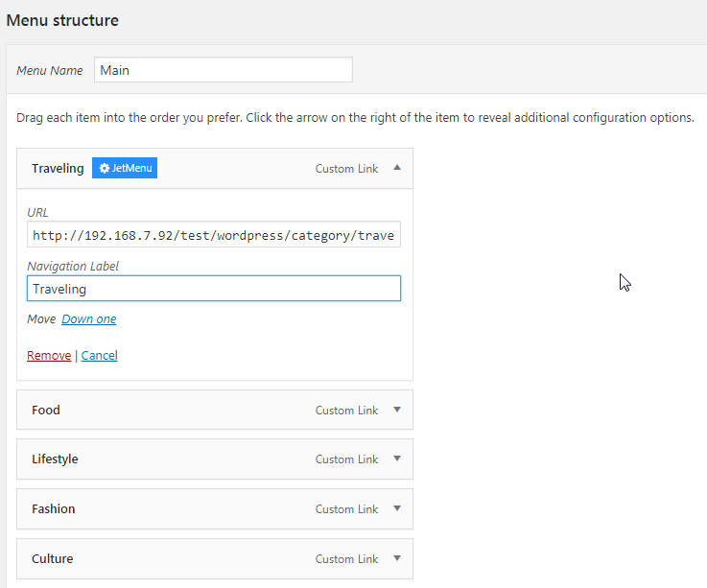The image size is (707, 588).
Task: Expand the Food menu item arrow
Action: pos(397,410)
